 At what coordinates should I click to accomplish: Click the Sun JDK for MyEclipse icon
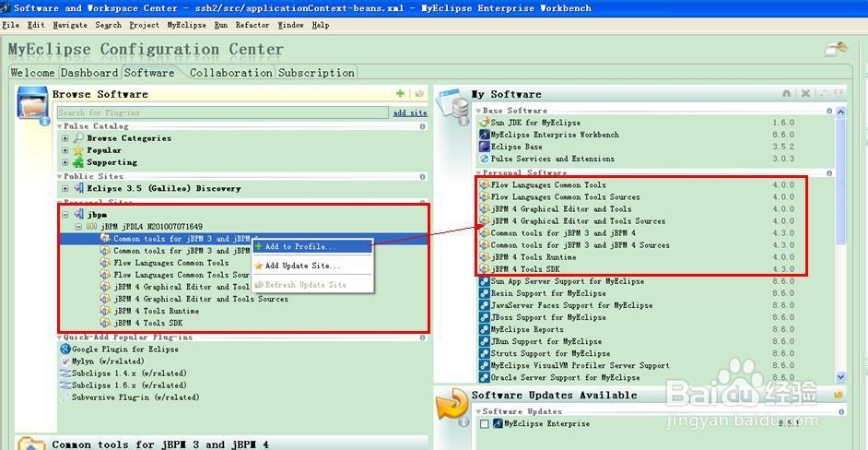tap(485, 123)
